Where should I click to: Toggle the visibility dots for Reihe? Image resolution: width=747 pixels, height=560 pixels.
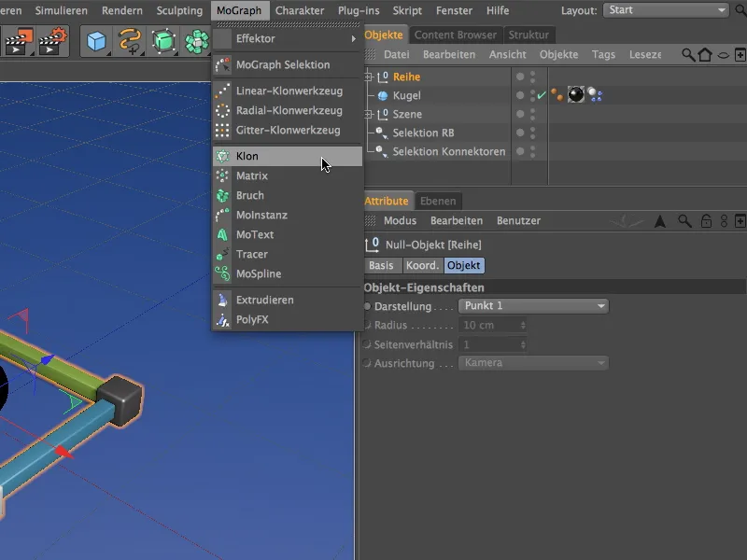coord(532,77)
